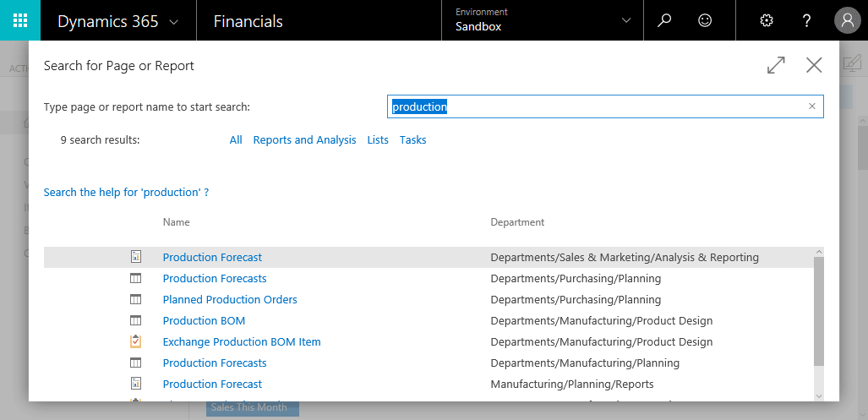This screenshot has width=868, height=420.
Task: Click the help question mark icon
Action: coord(806,20)
